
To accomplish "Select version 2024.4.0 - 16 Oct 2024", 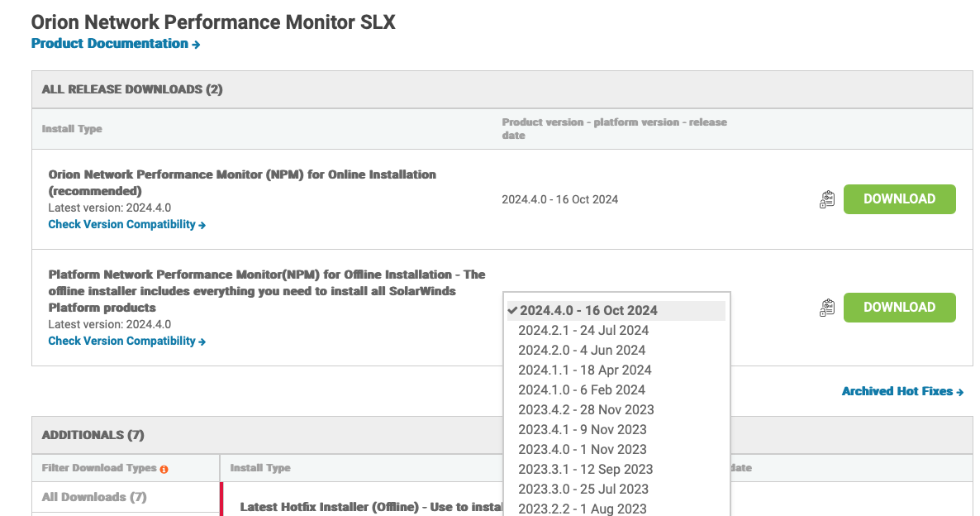I will click(588, 311).
